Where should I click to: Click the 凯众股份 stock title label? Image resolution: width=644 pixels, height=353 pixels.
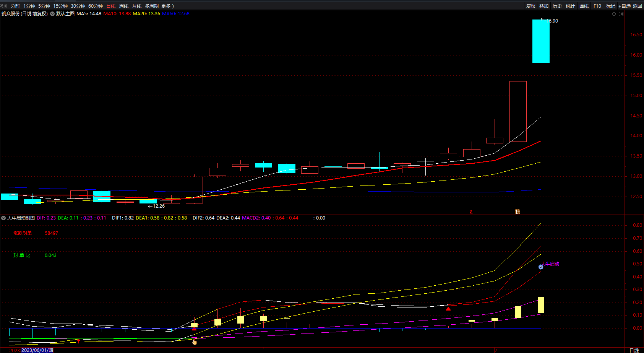(24, 14)
